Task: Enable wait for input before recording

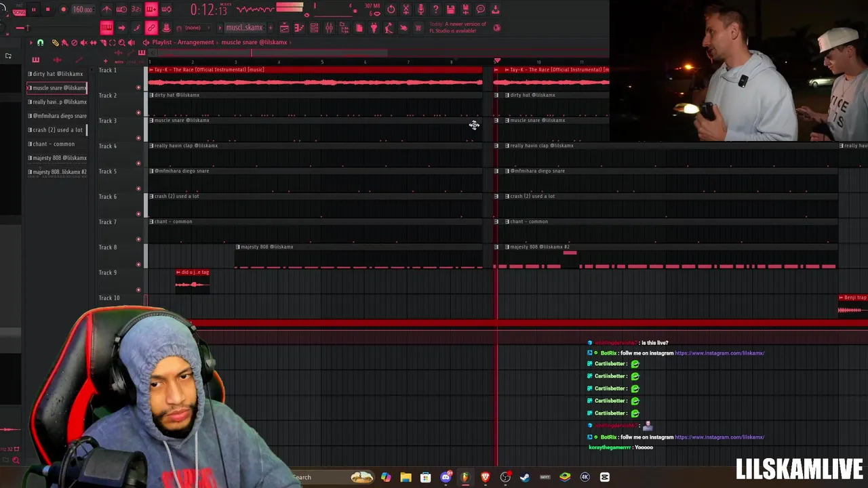Action: (121, 9)
